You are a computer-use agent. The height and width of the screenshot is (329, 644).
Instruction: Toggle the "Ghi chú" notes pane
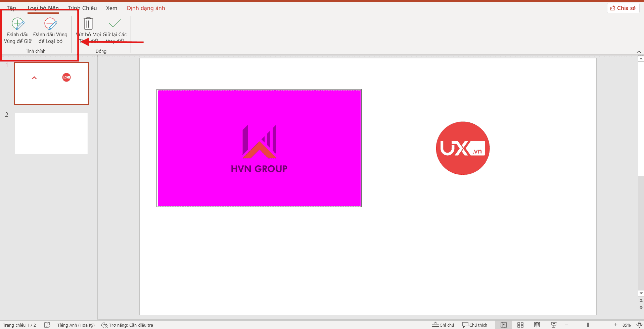(443, 325)
